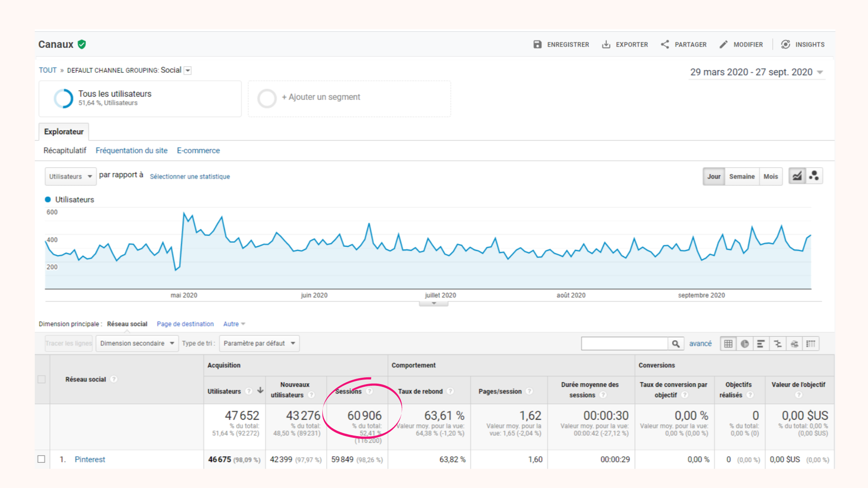The width and height of the screenshot is (868, 488).
Task: Open the Utilisateurs metric dropdown
Action: [71, 177]
